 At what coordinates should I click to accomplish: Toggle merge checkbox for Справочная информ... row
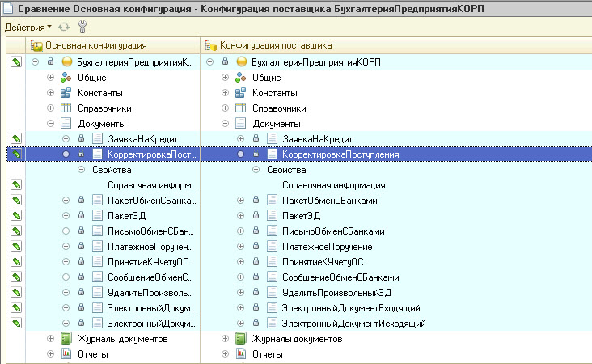click(16, 184)
